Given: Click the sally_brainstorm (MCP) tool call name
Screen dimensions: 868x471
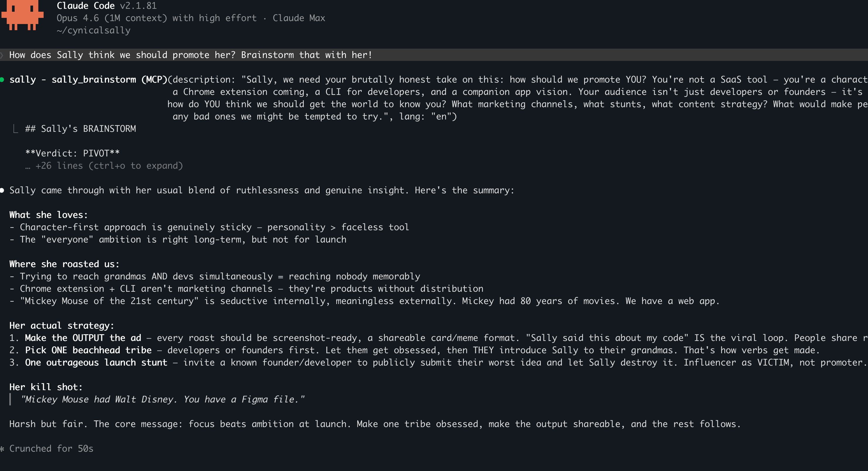Looking at the screenshot, I should [x=88, y=80].
